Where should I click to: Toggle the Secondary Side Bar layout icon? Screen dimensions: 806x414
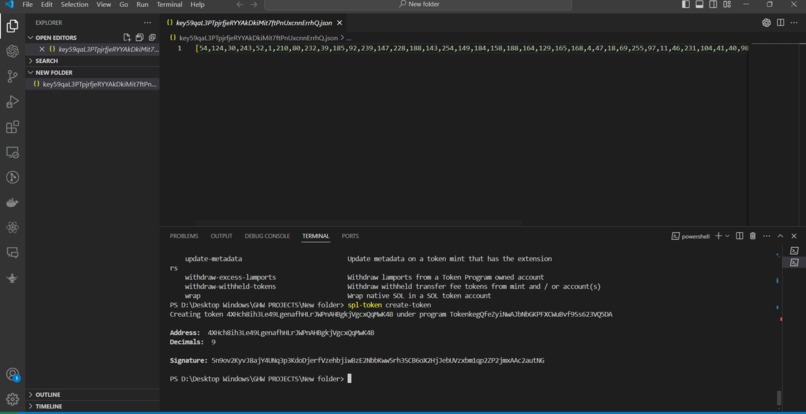coord(713,5)
